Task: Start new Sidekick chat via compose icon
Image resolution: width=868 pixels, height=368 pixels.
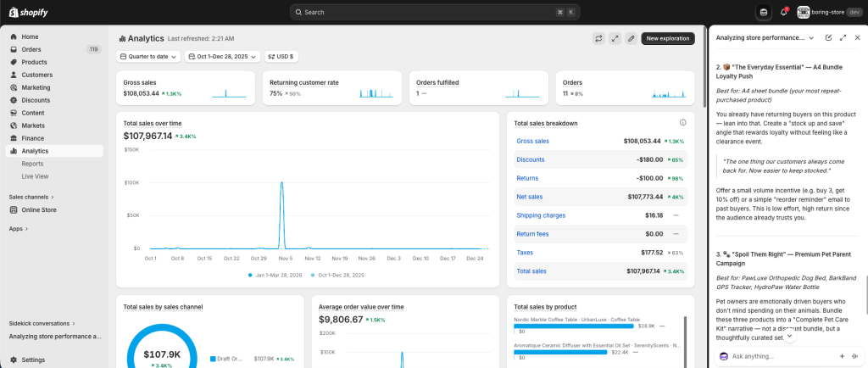Action: coord(828,38)
